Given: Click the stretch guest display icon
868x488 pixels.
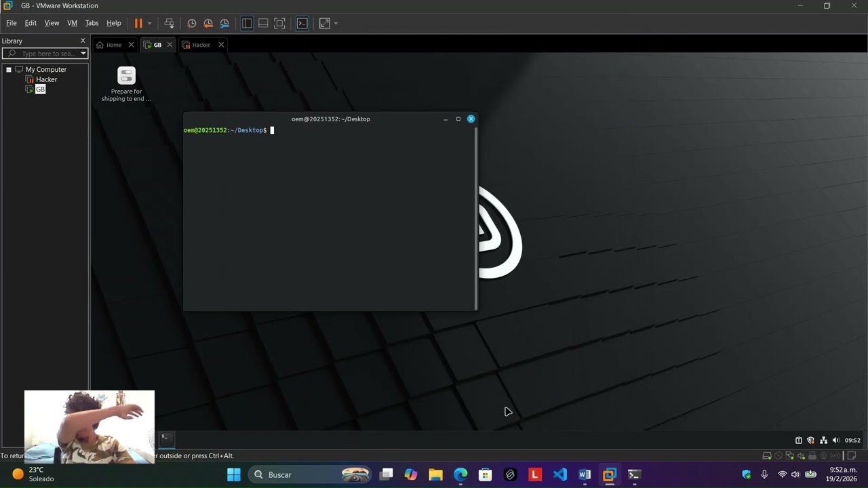Looking at the screenshot, I should tap(325, 23).
